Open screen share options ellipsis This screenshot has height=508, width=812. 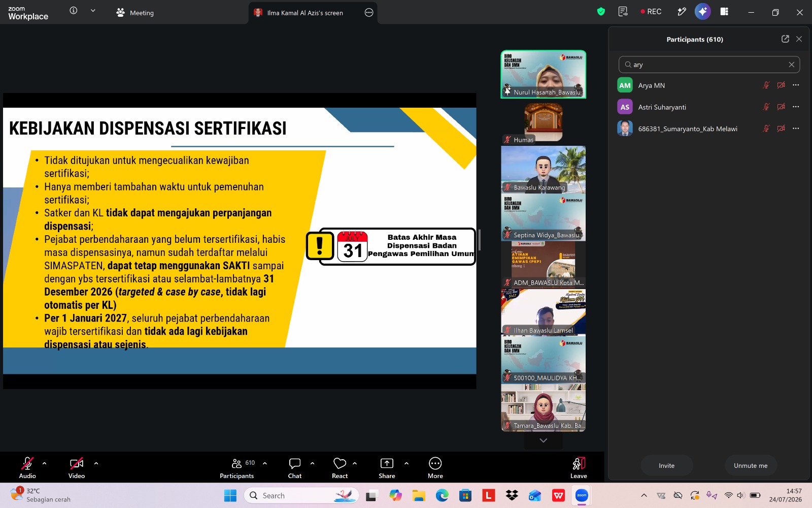click(369, 13)
